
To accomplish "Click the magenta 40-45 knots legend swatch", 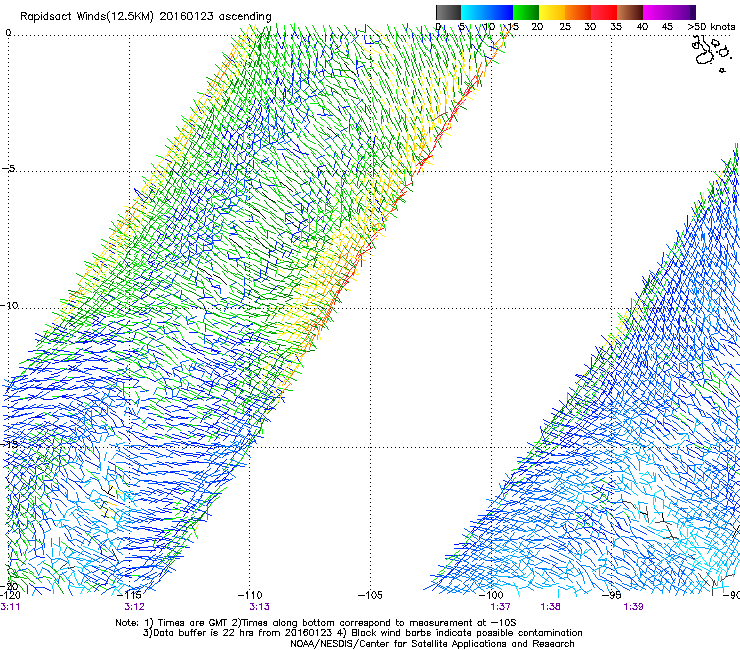I will (656, 12).
